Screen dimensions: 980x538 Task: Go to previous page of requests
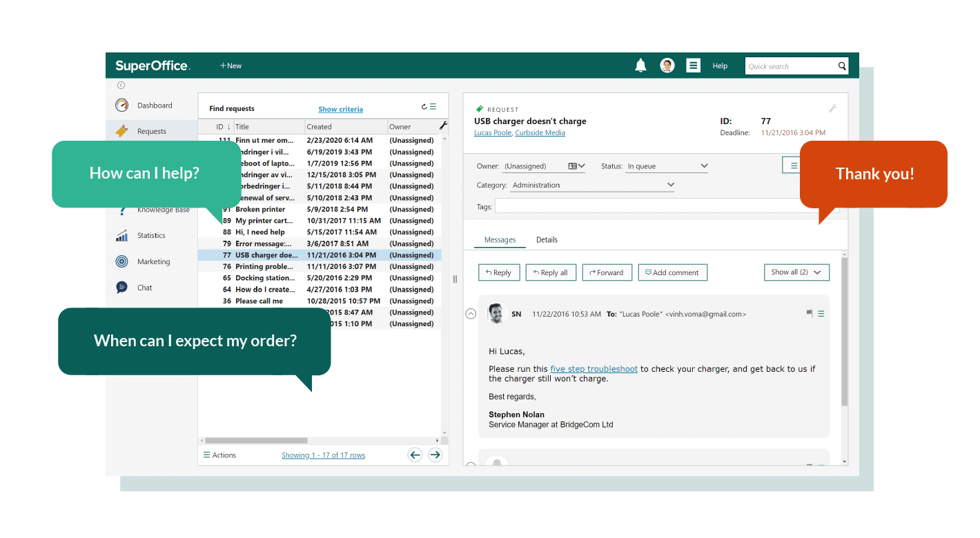coord(415,455)
